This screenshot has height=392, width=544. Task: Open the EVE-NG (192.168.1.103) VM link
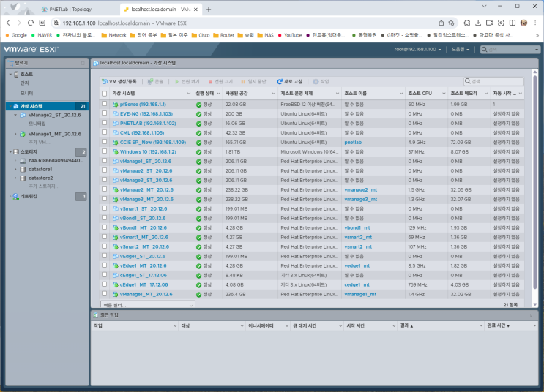(x=146, y=114)
